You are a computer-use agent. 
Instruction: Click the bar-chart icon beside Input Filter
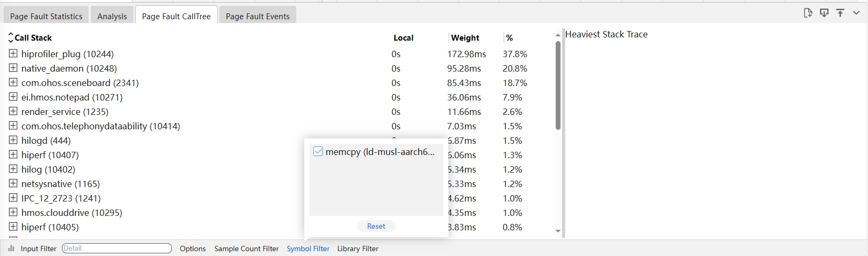click(11, 249)
